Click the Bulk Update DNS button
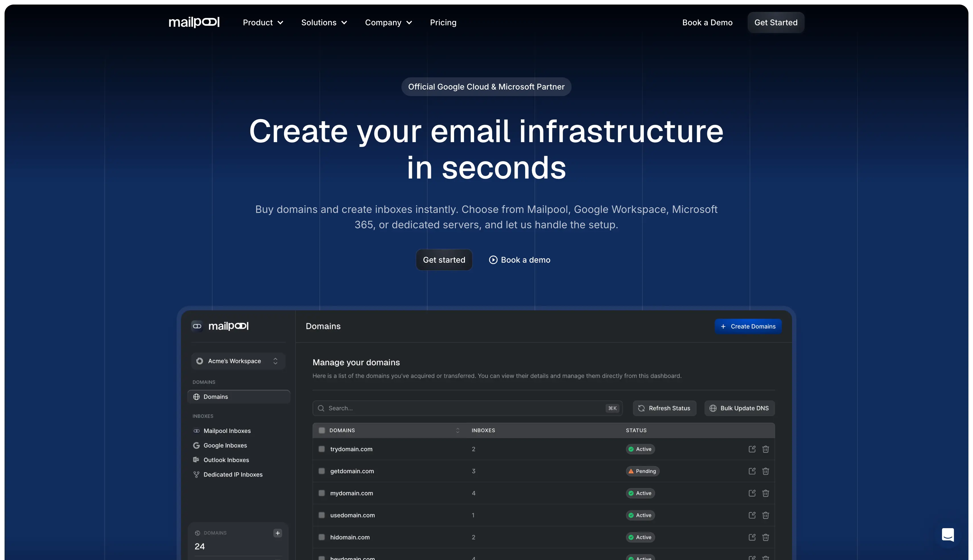The width and height of the screenshot is (973, 560). tap(739, 408)
